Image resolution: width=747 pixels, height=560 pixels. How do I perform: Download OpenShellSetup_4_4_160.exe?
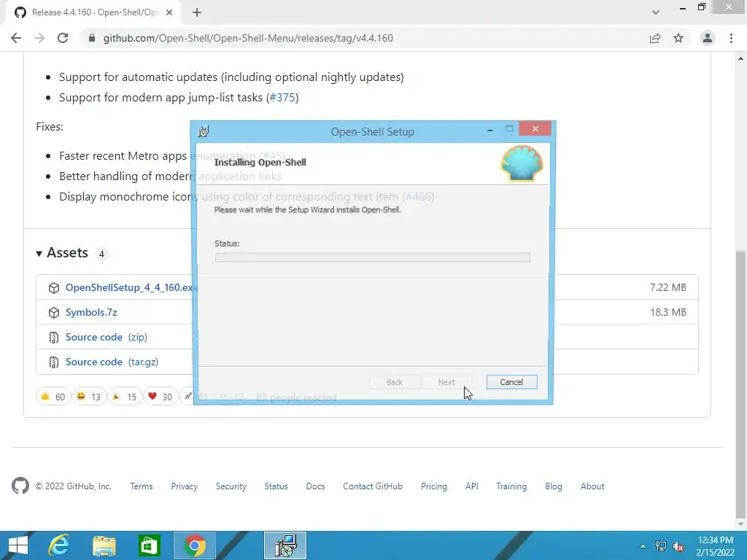pyautogui.click(x=131, y=287)
